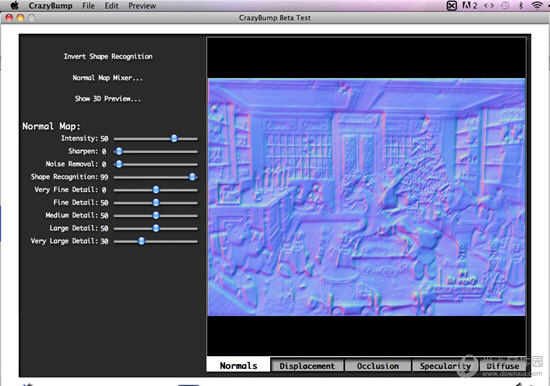Click the Medium Detail slider handle
This screenshot has width=550, height=386.
pos(156,215)
